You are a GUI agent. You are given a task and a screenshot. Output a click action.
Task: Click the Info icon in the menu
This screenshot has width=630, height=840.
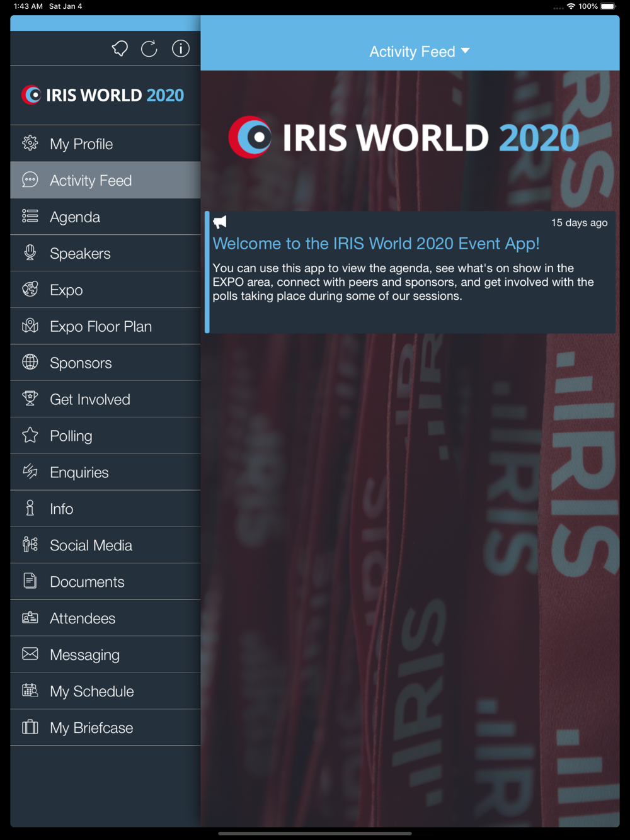tap(30, 508)
